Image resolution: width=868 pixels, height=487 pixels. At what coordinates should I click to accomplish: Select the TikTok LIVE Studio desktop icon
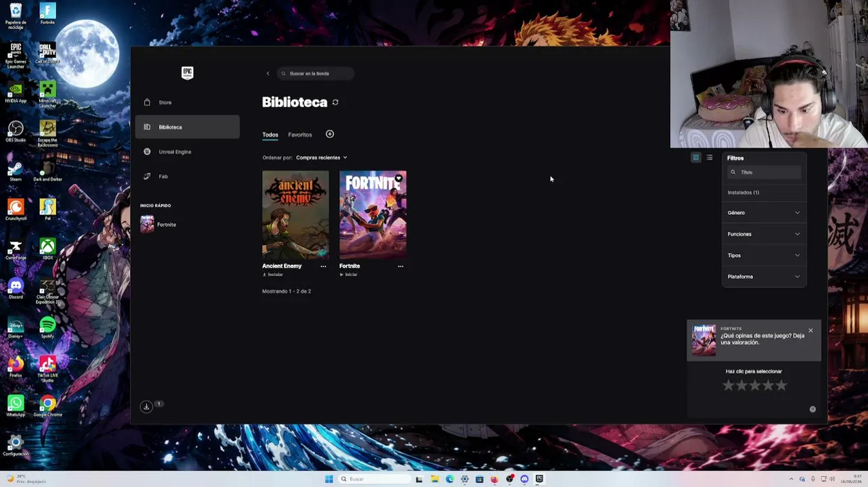point(47,369)
